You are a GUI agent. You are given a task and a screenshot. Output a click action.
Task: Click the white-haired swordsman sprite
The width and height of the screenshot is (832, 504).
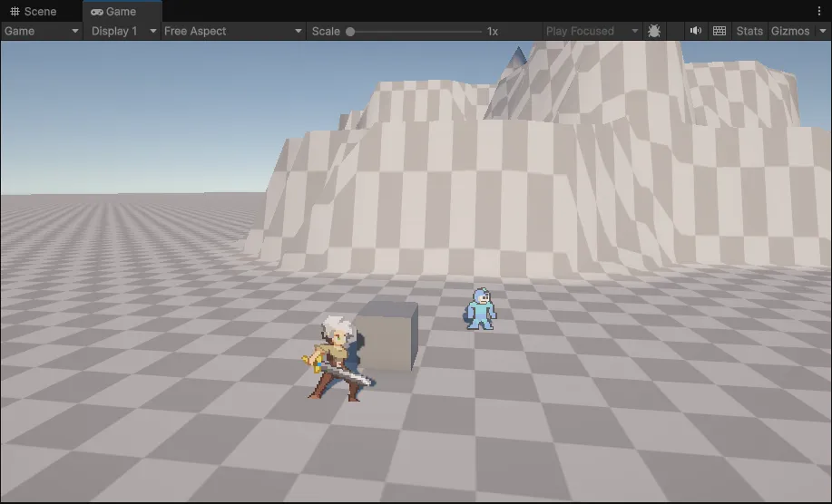(x=337, y=358)
